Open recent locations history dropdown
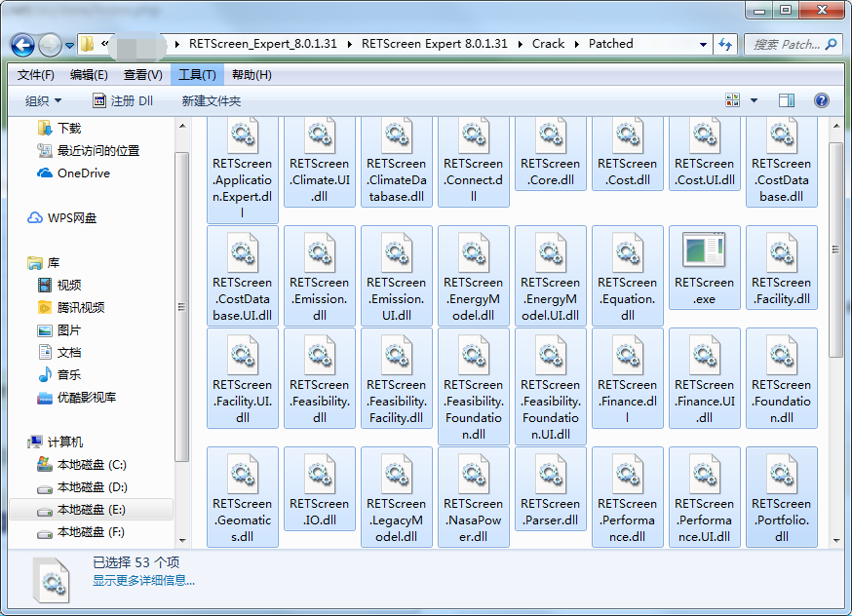Screen dimensions: 852x616 tap(69, 46)
